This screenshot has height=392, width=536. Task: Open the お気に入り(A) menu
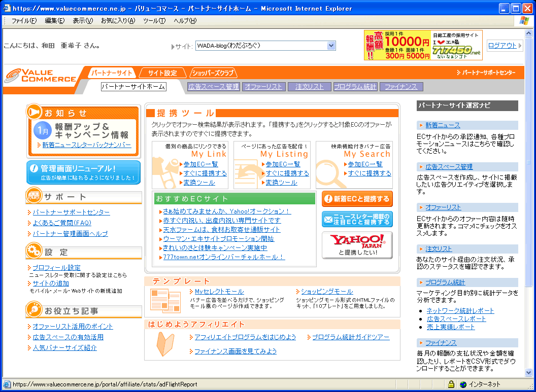pyautogui.click(x=118, y=21)
